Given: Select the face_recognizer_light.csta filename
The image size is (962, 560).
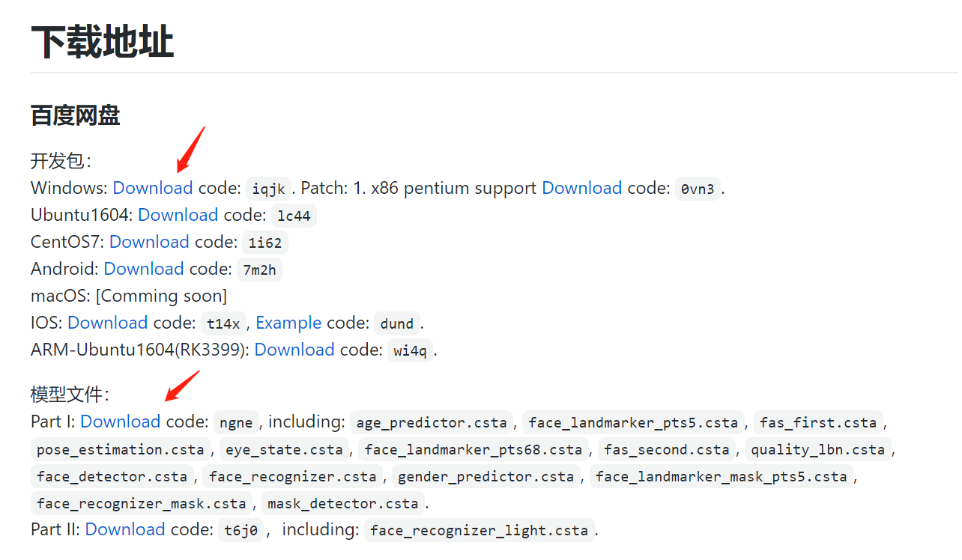Looking at the screenshot, I should tap(479, 531).
